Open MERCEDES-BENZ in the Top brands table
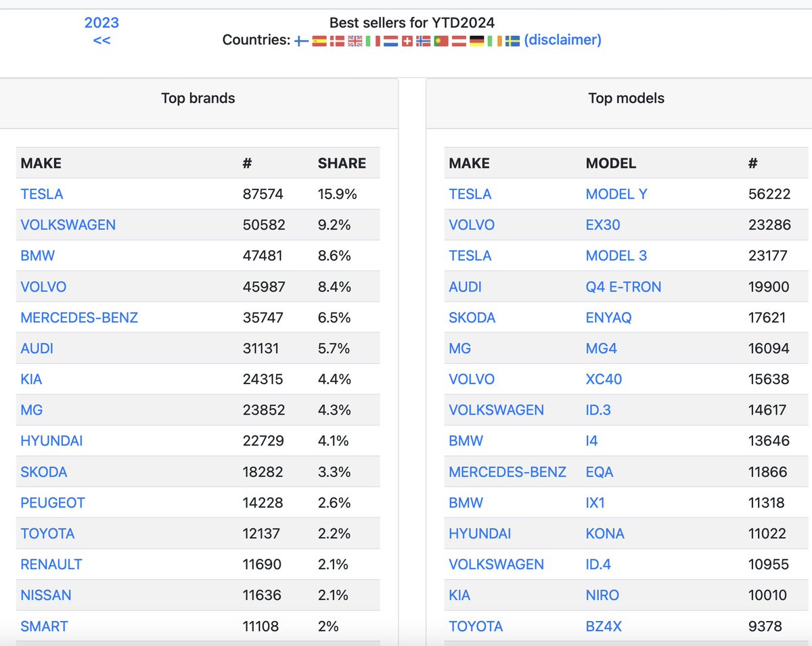Image resolution: width=812 pixels, height=646 pixels. click(79, 317)
